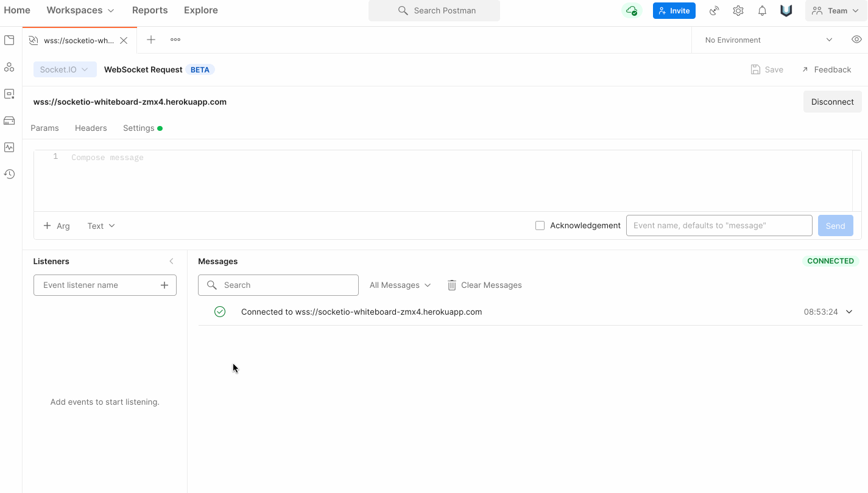The width and height of the screenshot is (868, 493).
Task: Open the Monitors sidebar panel
Action: (9, 147)
